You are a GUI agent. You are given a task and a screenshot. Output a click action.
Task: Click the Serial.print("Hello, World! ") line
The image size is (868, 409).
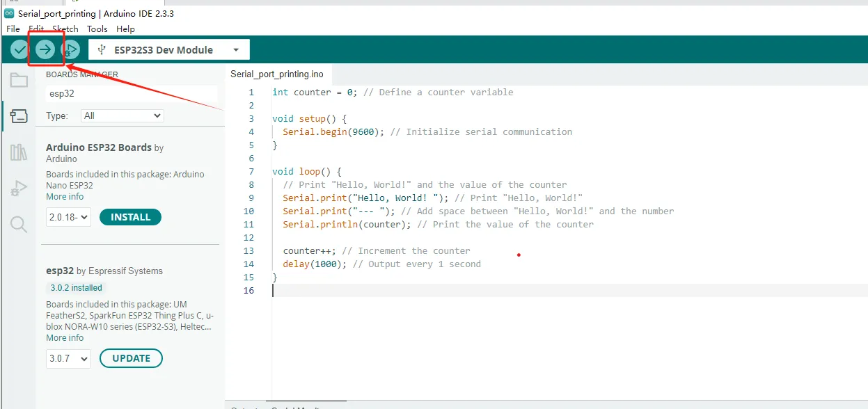[432, 198]
